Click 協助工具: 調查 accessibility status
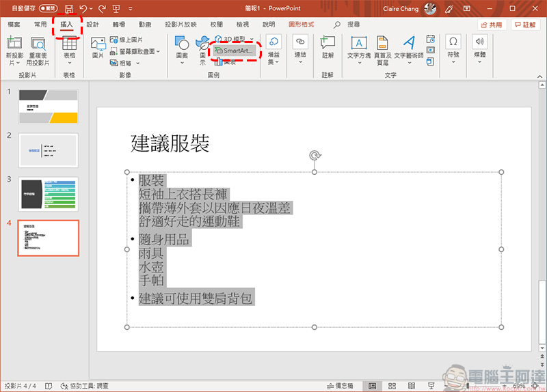 [84, 386]
